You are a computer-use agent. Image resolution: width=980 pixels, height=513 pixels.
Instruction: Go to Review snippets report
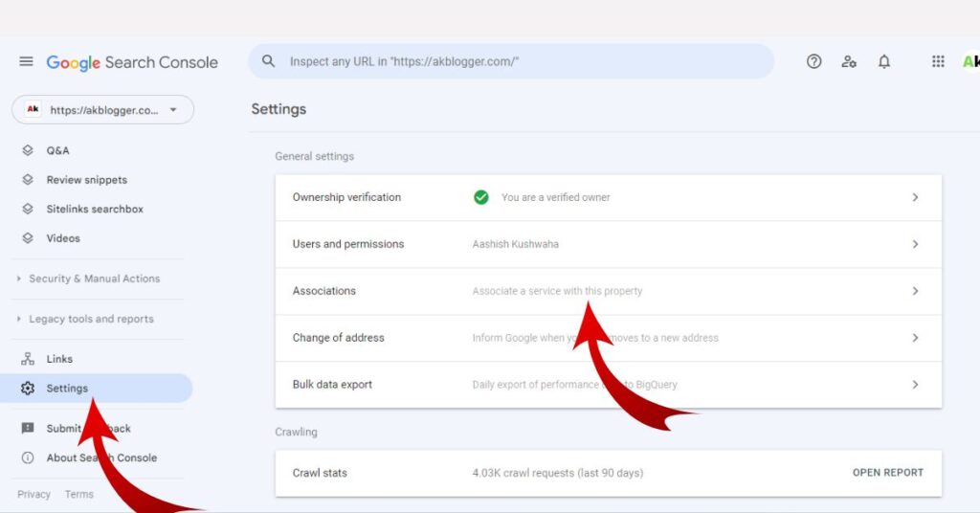click(86, 180)
